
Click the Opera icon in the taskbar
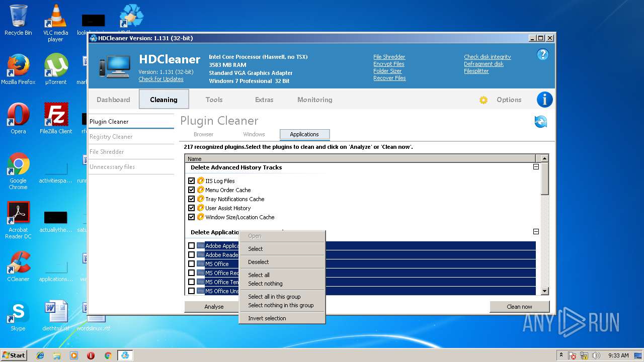coord(91,355)
